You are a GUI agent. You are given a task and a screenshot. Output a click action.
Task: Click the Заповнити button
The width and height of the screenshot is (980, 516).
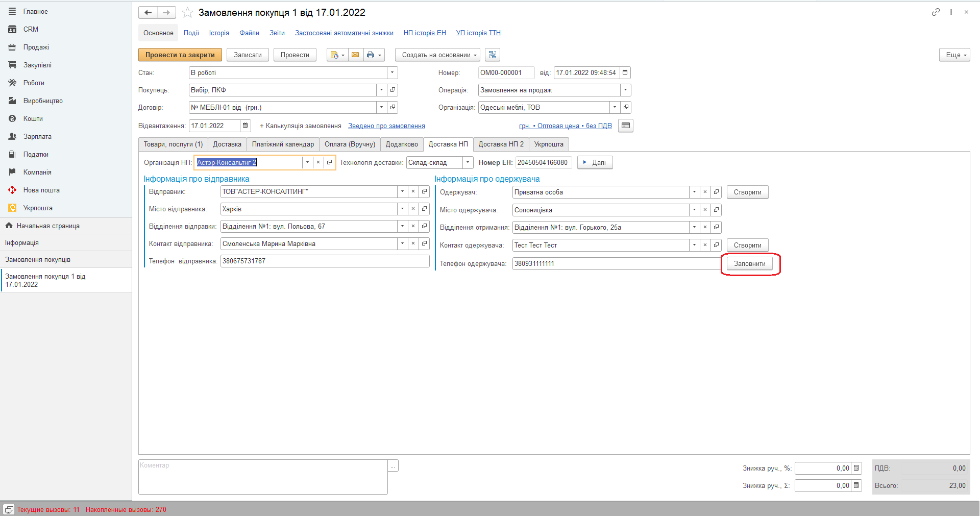(x=749, y=263)
